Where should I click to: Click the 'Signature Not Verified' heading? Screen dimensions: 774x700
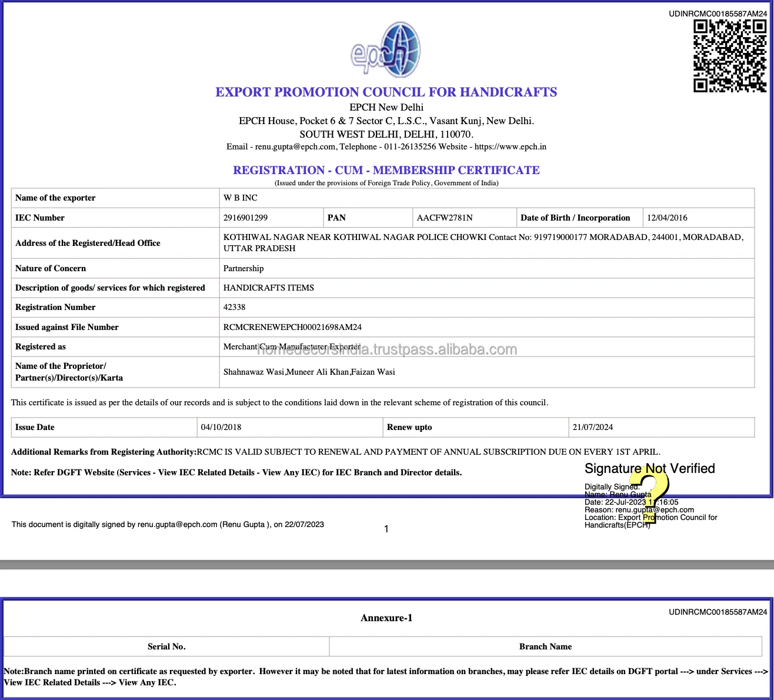(650, 469)
